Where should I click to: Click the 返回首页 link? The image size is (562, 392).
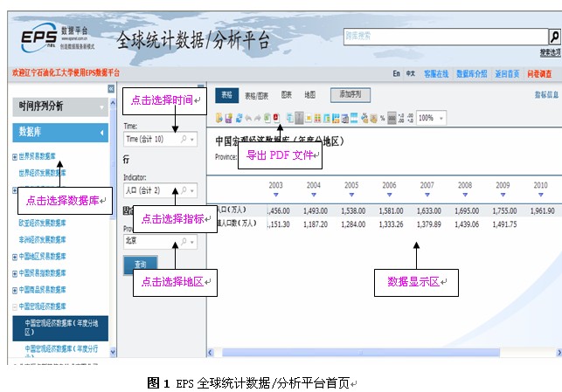[507, 74]
